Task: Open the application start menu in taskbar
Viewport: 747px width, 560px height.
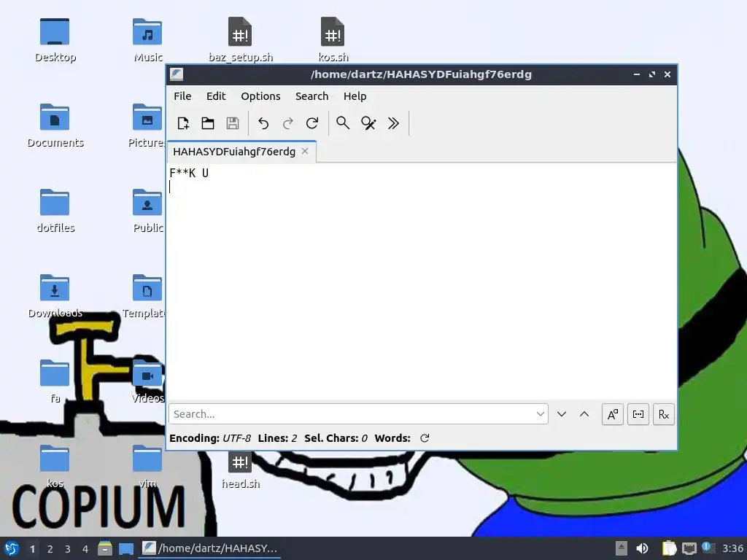Action: (12, 548)
